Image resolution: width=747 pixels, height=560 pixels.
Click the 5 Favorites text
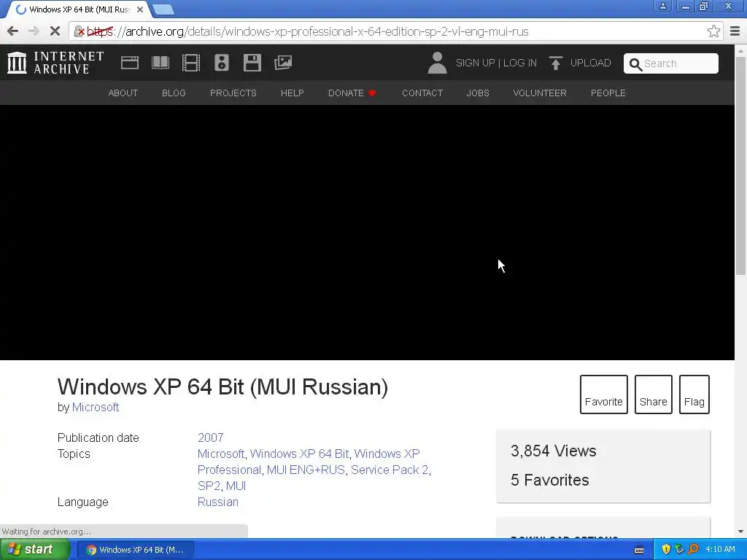(550, 480)
